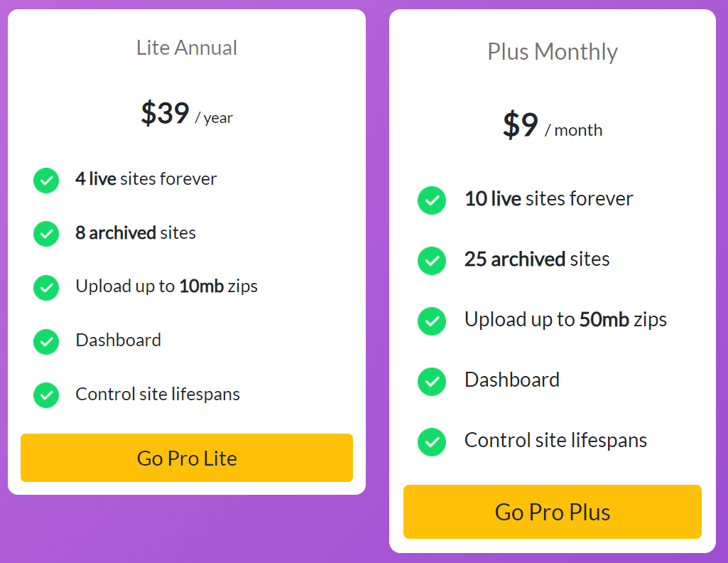Click checkmark by Lite Control site lifespans
Screen dimensions: 728x563
tap(46, 395)
